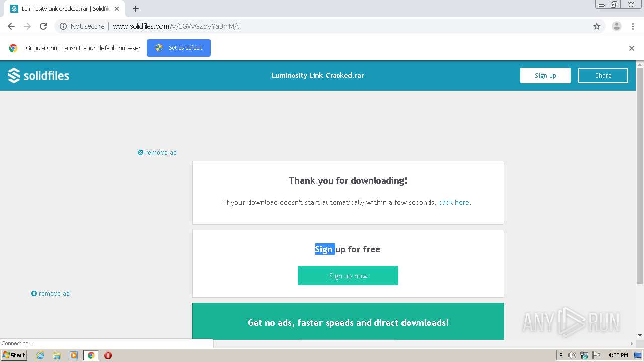Open a new browser tab
644x362 pixels.
(136, 9)
